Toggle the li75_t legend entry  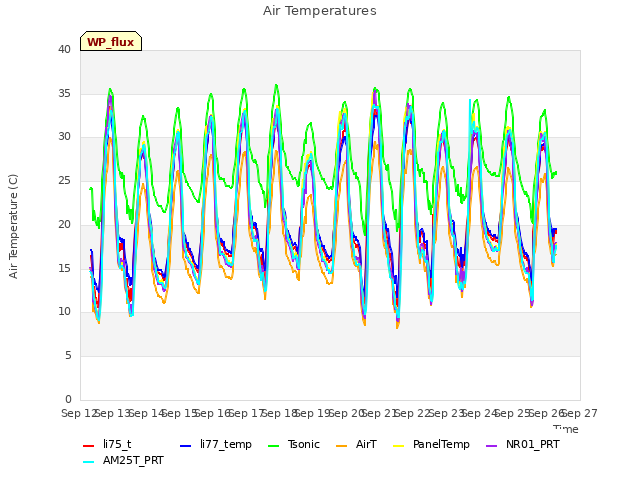(107, 444)
